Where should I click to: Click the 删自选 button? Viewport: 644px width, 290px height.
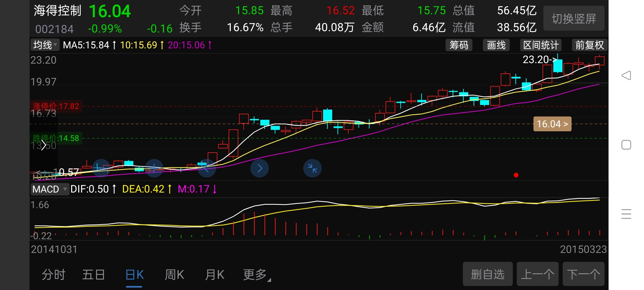[488, 274]
